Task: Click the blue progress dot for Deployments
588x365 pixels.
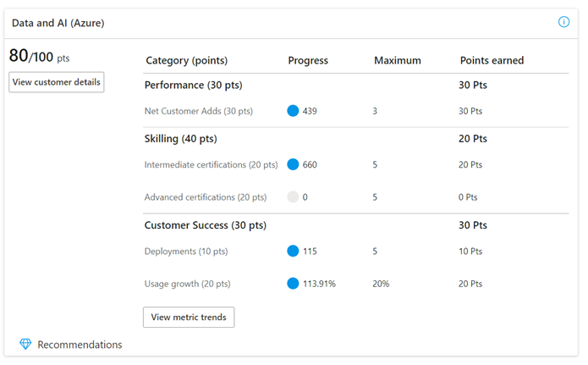Action: pyautogui.click(x=293, y=251)
